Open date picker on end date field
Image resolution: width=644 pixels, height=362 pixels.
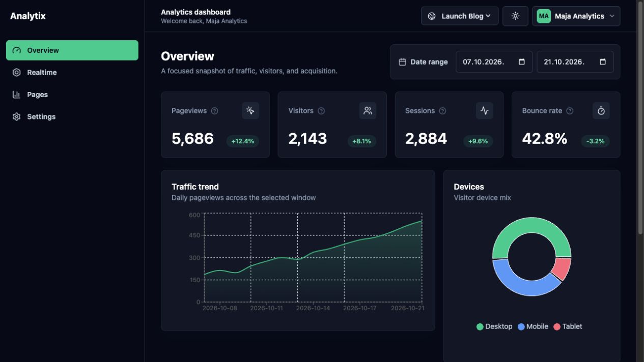click(x=603, y=62)
